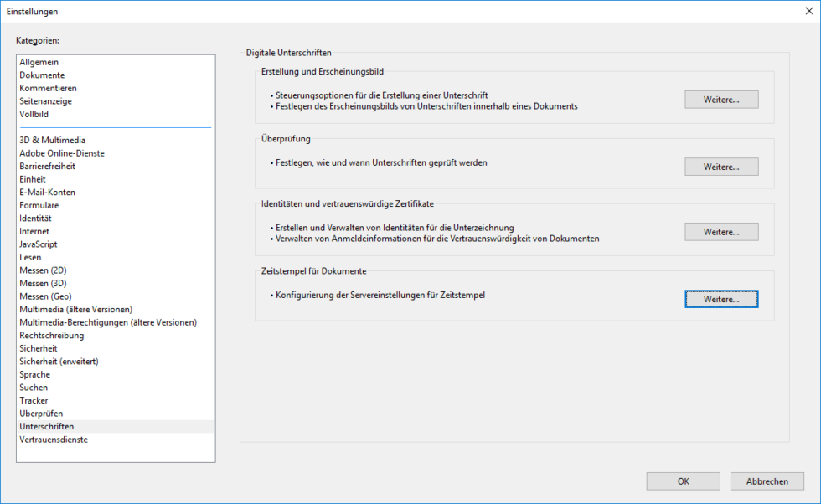Open Weitere for Identitäten und vertrauenswürdige Zertifikate
The height and width of the screenshot is (504, 821).
[720, 231]
